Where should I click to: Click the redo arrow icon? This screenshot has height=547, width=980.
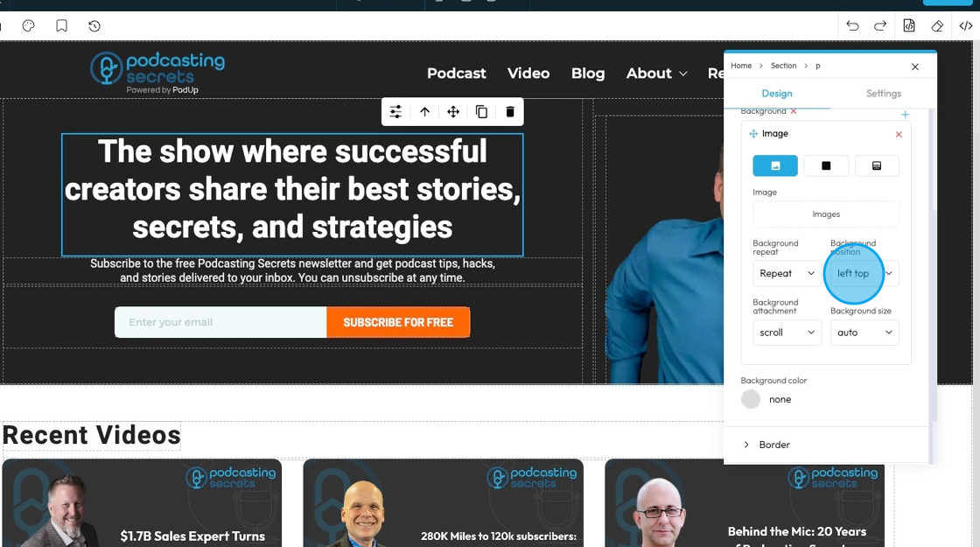pos(880,25)
